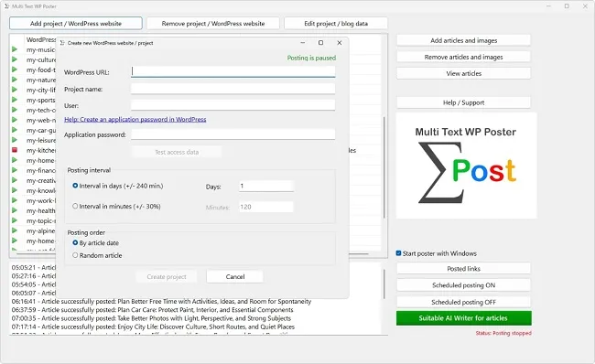Choose Random article posting order
The width and height of the screenshot is (595, 364).
point(75,255)
